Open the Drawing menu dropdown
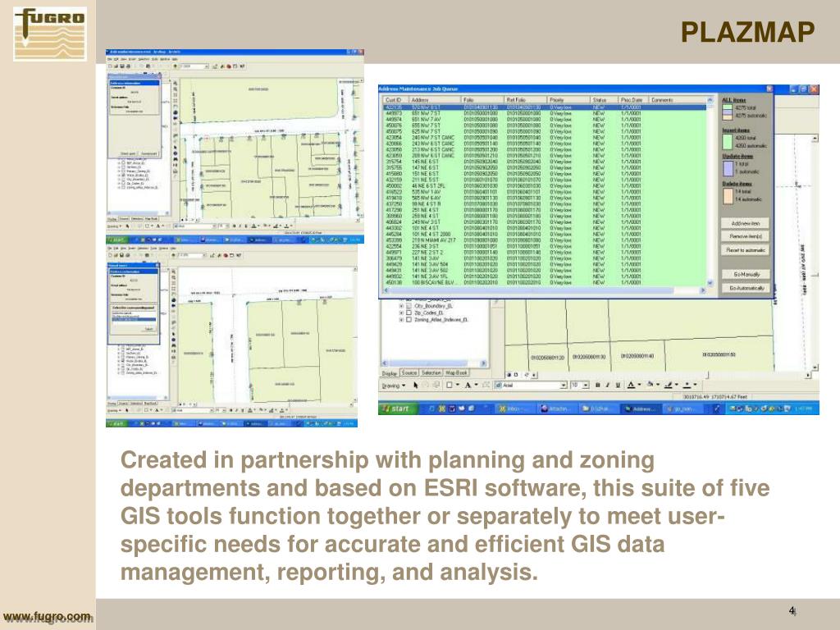840x630 pixels. pos(393,386)
